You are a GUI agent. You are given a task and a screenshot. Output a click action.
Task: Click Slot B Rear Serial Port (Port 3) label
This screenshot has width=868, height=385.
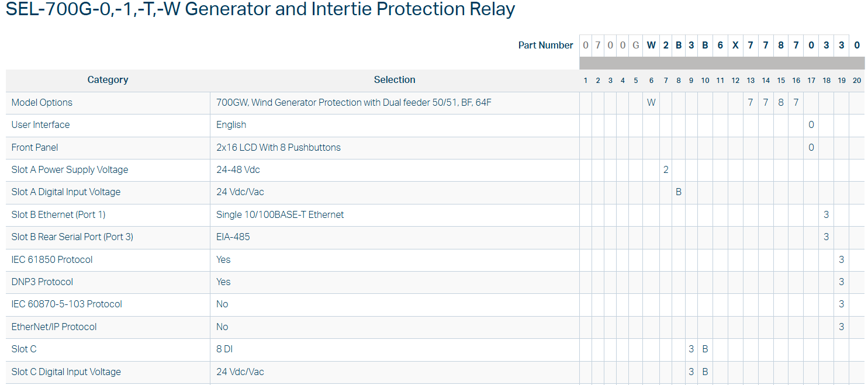(x=72, y=237)
